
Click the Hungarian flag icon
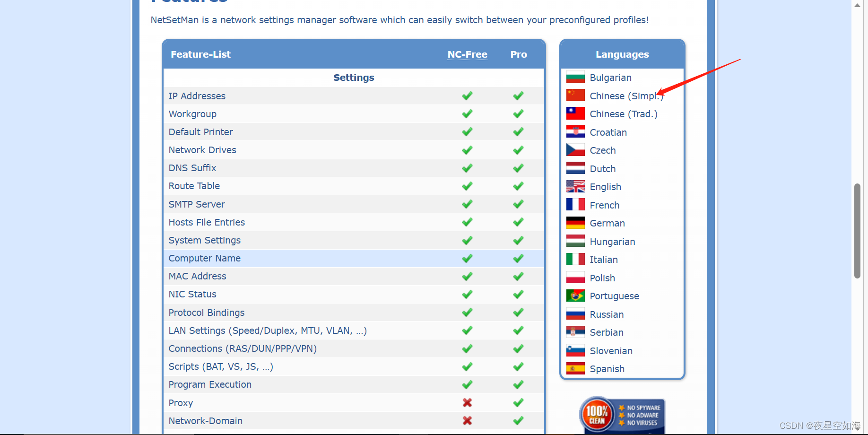click(575, 241)
